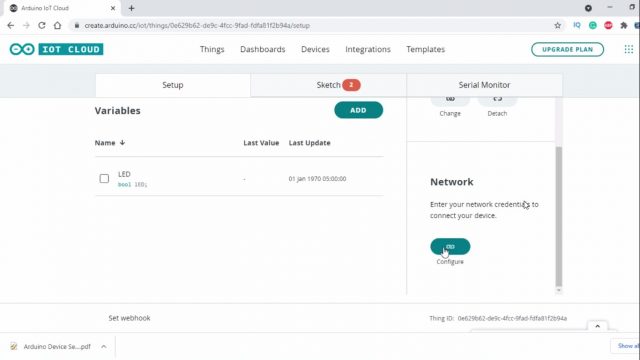Screen dimensions: 640x360
Task: Click the downloaded PDF file icon
Action: (14, 347)
